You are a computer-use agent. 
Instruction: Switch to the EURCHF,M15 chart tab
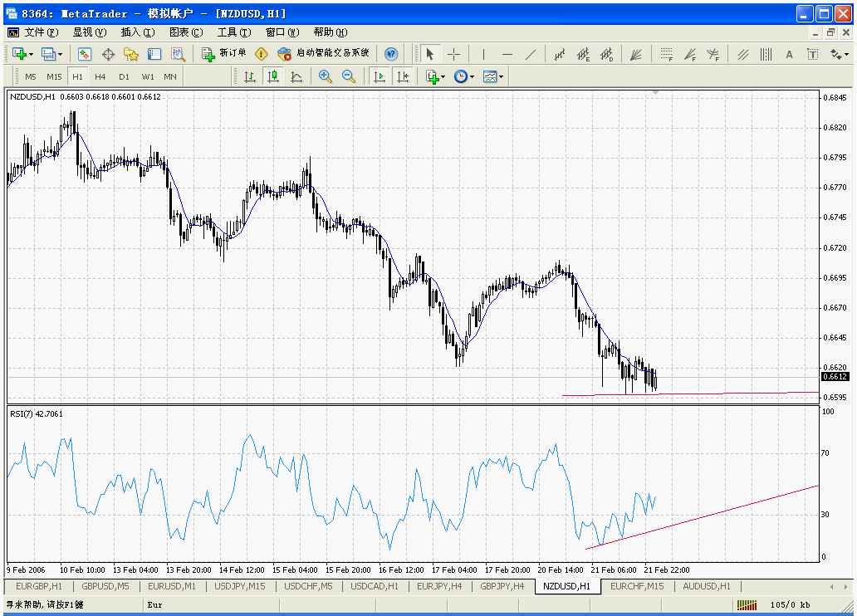tap(637, 586)
